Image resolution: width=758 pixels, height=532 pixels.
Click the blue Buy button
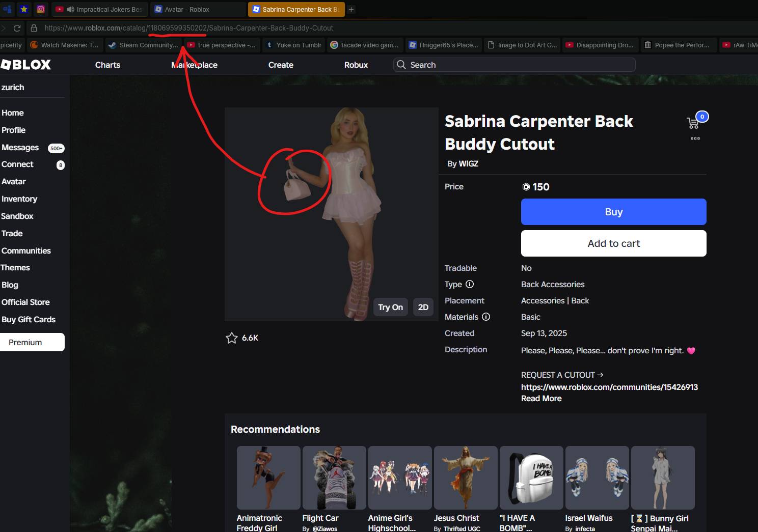(614, 212)
